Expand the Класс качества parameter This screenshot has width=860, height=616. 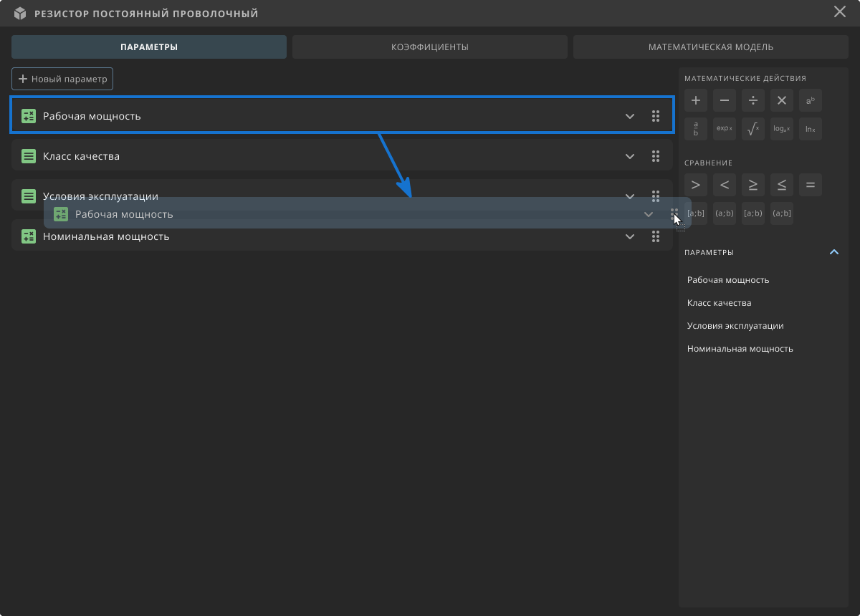coord(630,156)
